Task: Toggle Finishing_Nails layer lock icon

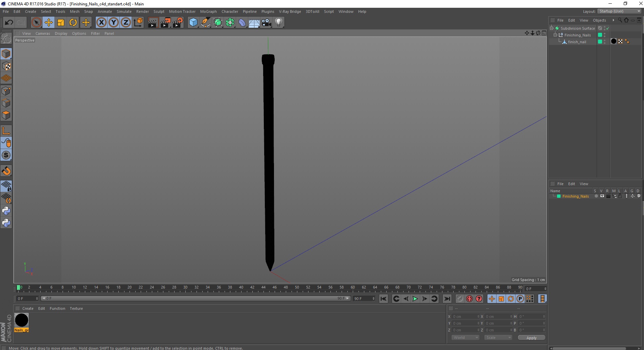Action: point(620,196)
